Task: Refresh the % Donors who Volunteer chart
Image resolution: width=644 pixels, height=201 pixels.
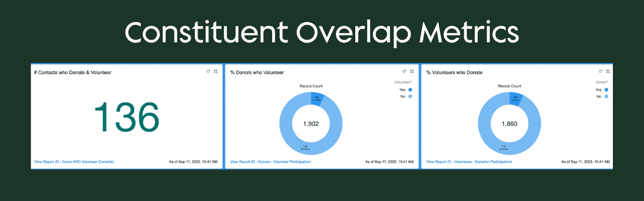Action: [x=405, y=71]
